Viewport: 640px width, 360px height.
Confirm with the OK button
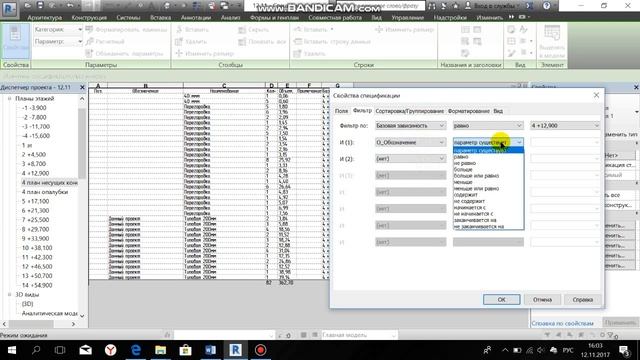click(502, 300)
